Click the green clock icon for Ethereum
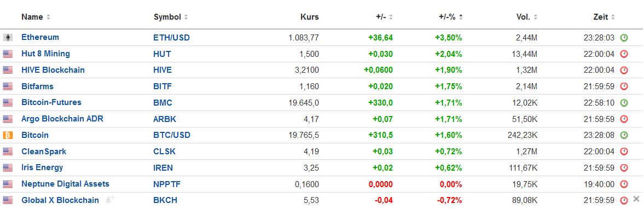Viewport: 644px width, 209px height. 624,38
